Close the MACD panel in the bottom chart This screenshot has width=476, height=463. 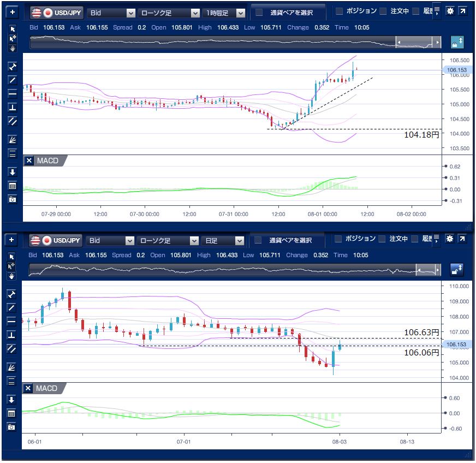[28, 388]
